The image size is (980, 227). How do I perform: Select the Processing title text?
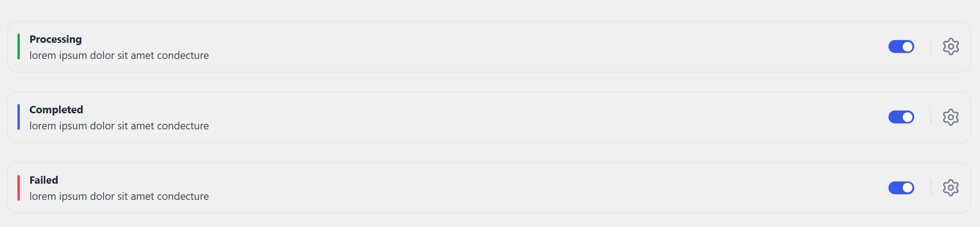(56, 40)
